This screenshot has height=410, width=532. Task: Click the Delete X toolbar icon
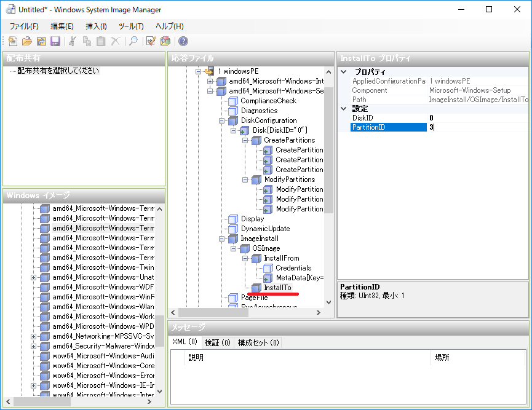pyautogui.click(x=116, y=41)
